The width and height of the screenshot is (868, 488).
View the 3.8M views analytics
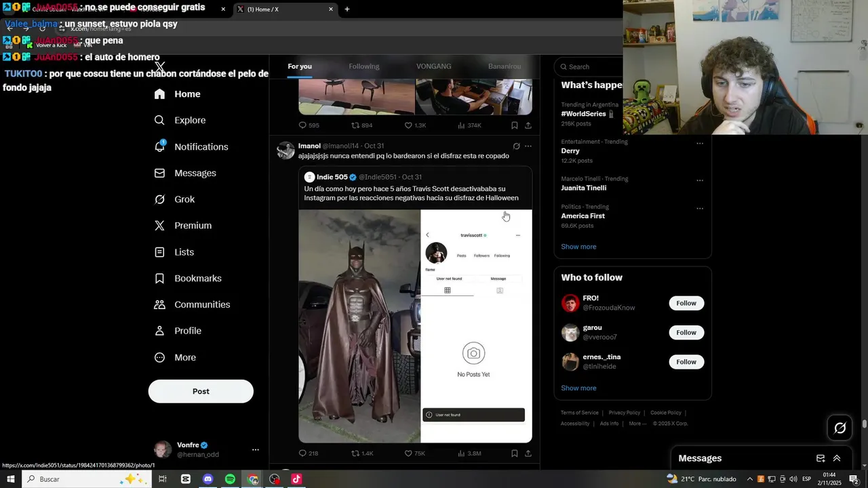pos(469,453)
